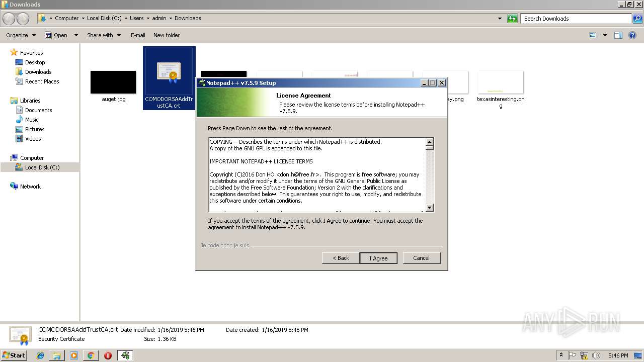Expand the Open button dropdown arrow
This screenshot has width=644, height=362.
coord(76,35)
